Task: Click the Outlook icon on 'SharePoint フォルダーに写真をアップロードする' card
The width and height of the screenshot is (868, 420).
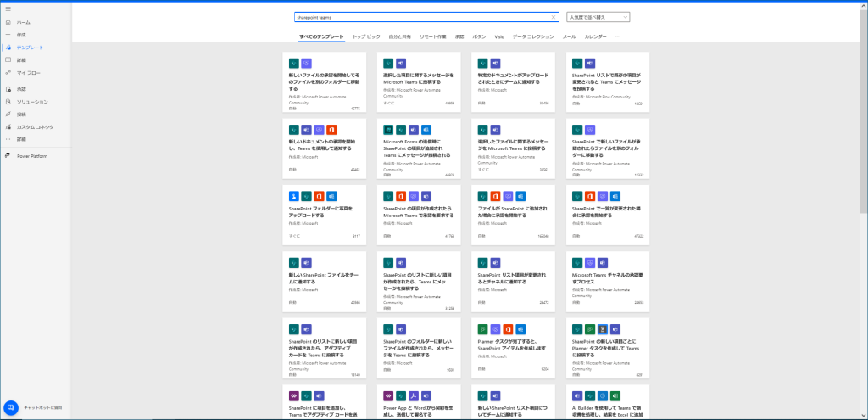Action: coord(331,196)
